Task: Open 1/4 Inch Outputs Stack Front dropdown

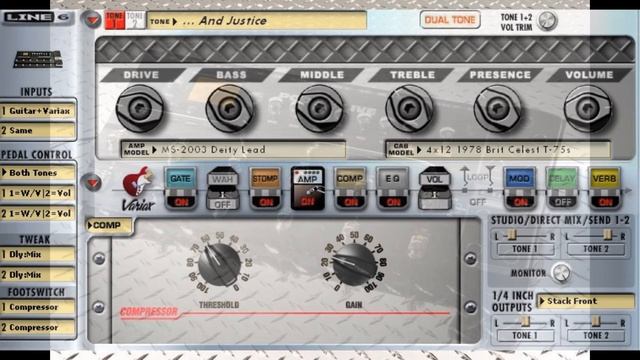Action: click(x=586, y=301)
